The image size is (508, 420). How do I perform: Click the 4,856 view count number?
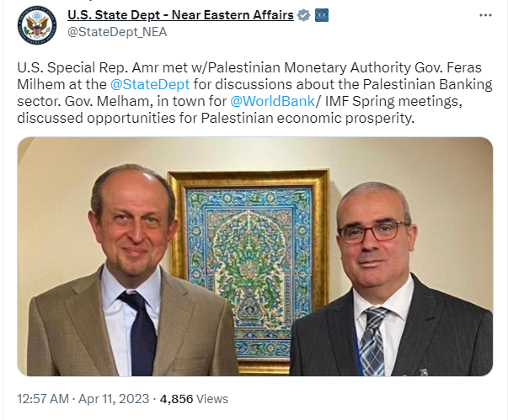(176, 398)
